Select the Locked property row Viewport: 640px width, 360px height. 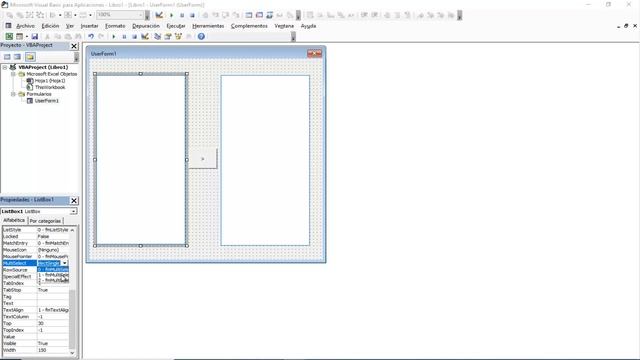tap(36, 237)
